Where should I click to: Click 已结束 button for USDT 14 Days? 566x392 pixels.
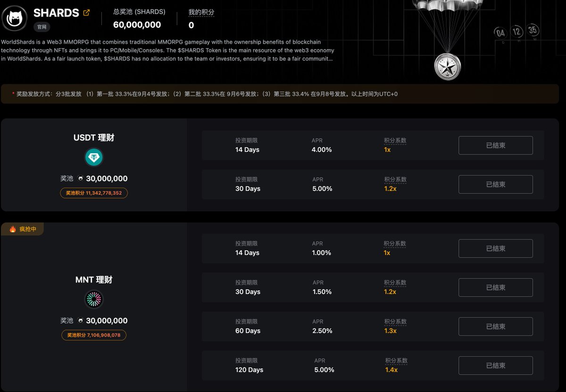click(x=496, y=146)
